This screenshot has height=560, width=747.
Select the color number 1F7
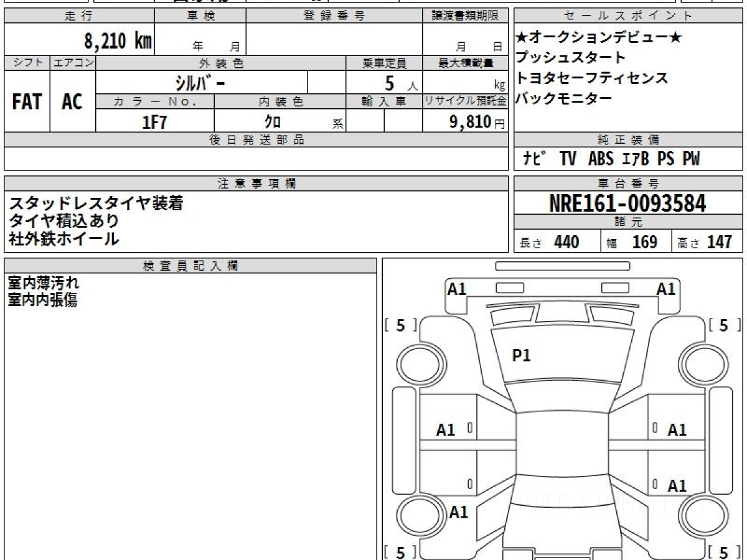155,122
